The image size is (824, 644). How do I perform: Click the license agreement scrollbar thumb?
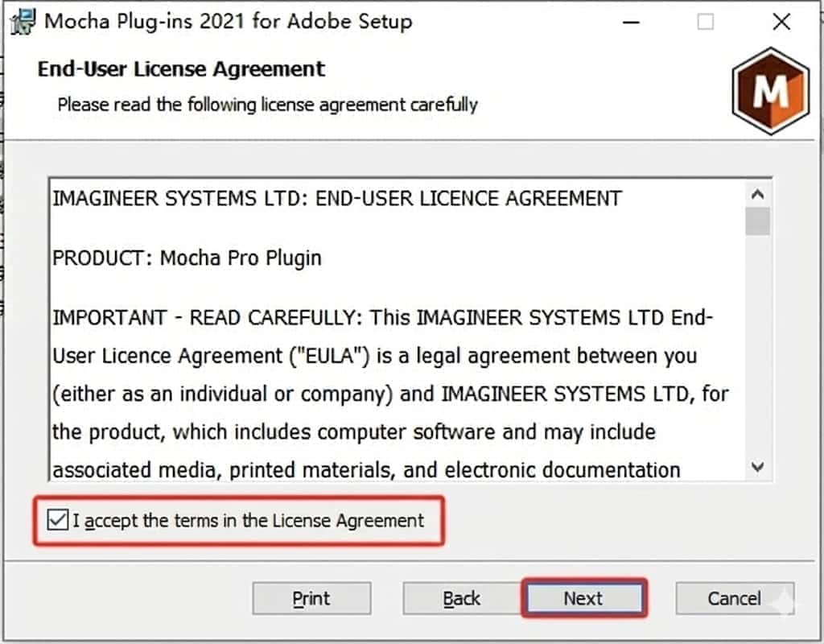coord(757,221)
